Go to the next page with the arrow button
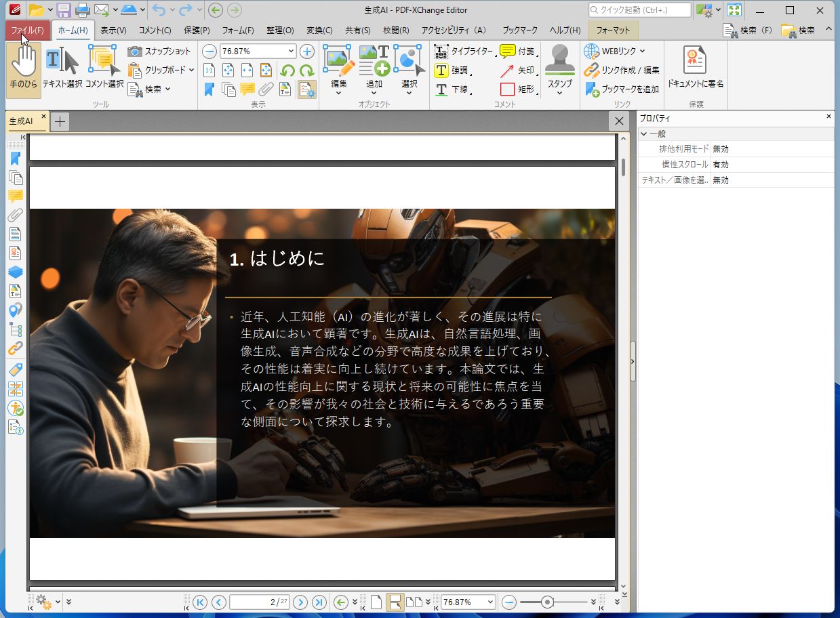This screenshot has width=840, height=618. [x=300, y=602]
